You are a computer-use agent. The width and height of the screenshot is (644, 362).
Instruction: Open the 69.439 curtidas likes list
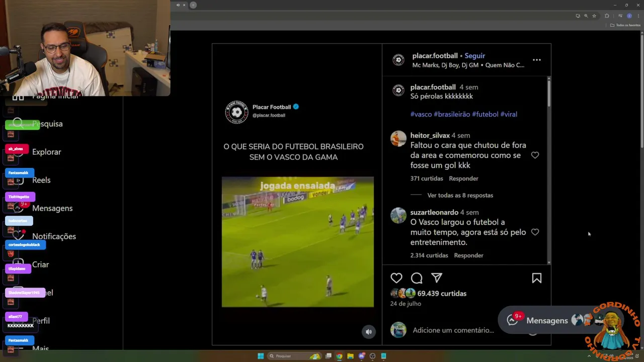tap(442, 294)
